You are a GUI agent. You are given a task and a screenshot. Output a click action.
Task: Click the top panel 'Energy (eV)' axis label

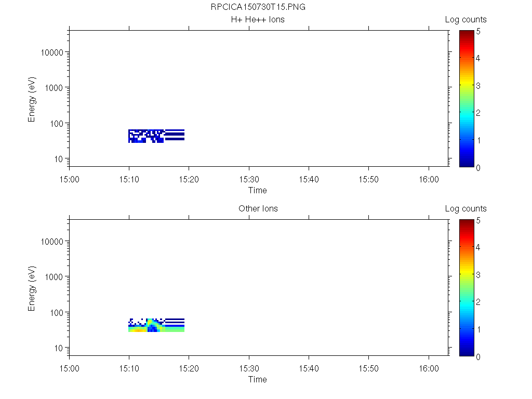(x=32, y=99)
